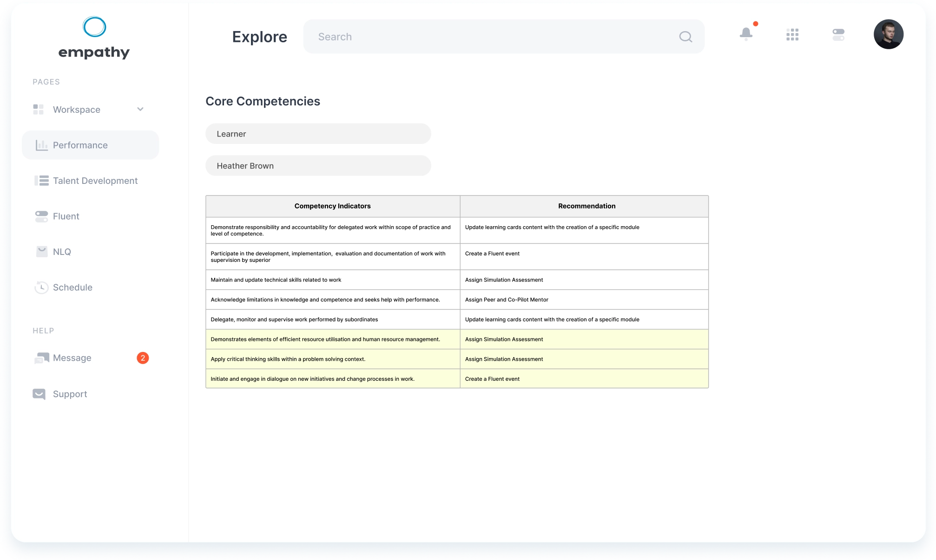This screenshot has width=936, height=560.
Task: Open Workspace page in sidebar
Action: 77,110
